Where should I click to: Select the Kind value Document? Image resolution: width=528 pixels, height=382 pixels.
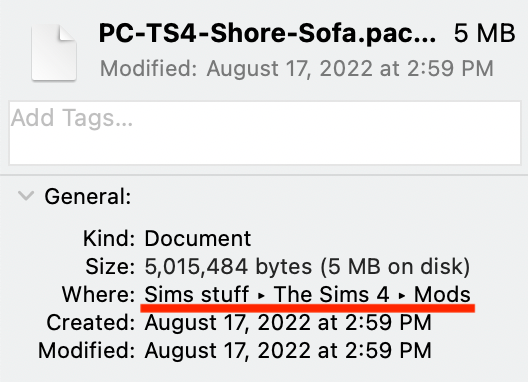coord(198,238)
